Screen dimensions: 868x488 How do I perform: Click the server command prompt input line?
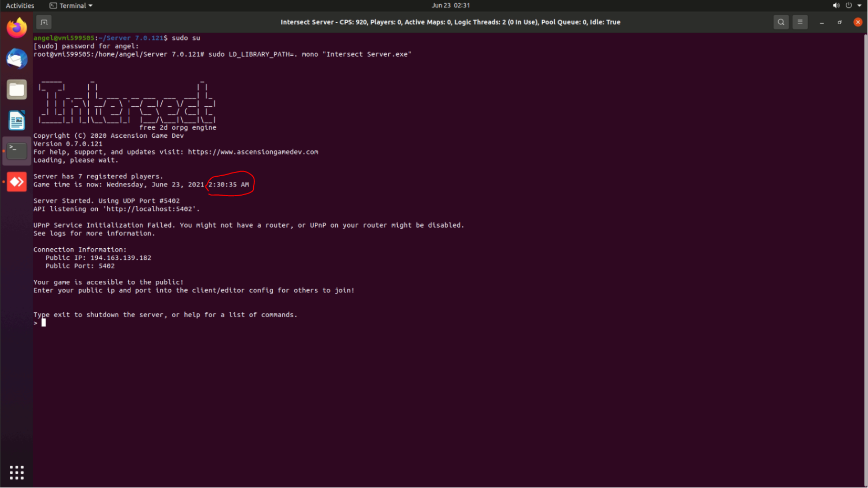[43, 322]
